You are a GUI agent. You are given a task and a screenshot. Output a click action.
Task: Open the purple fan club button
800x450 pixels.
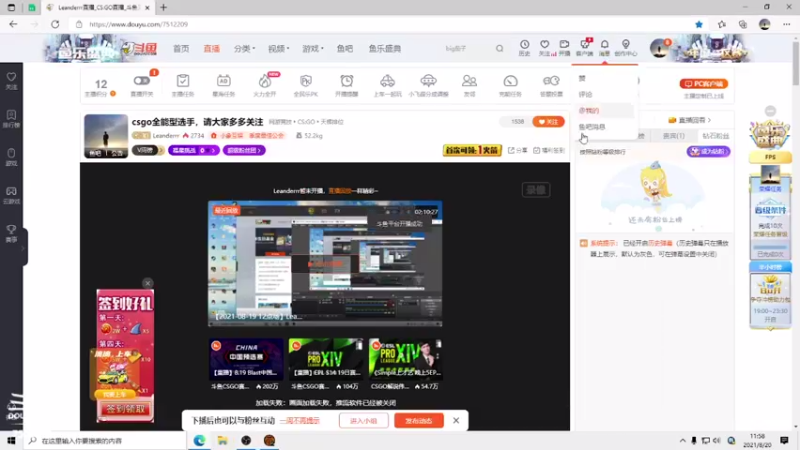pos(244,151)
